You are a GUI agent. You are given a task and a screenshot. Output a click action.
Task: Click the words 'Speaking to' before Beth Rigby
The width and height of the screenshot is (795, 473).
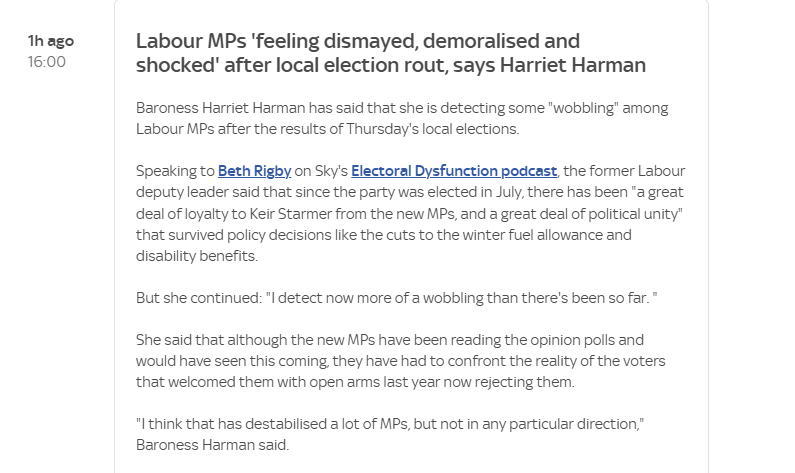click(x=175, y=171)
